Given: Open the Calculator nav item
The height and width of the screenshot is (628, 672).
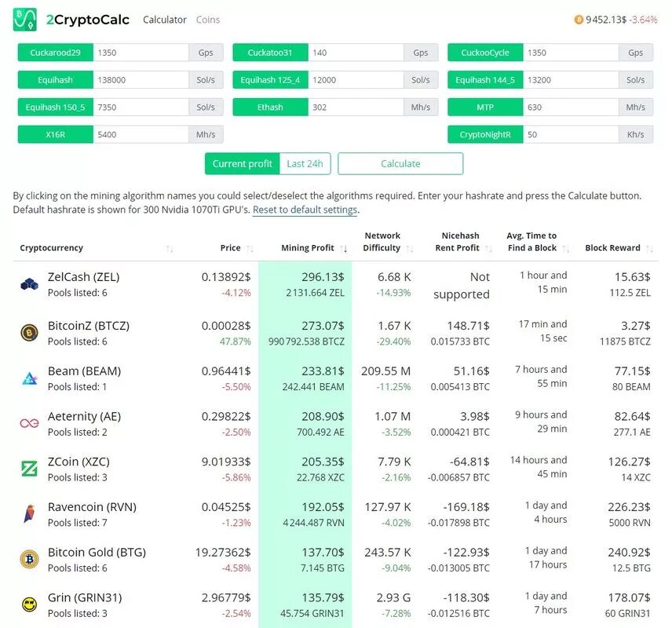Looking at the screenshot, I should pyautogui.click(x=165, y=20).
